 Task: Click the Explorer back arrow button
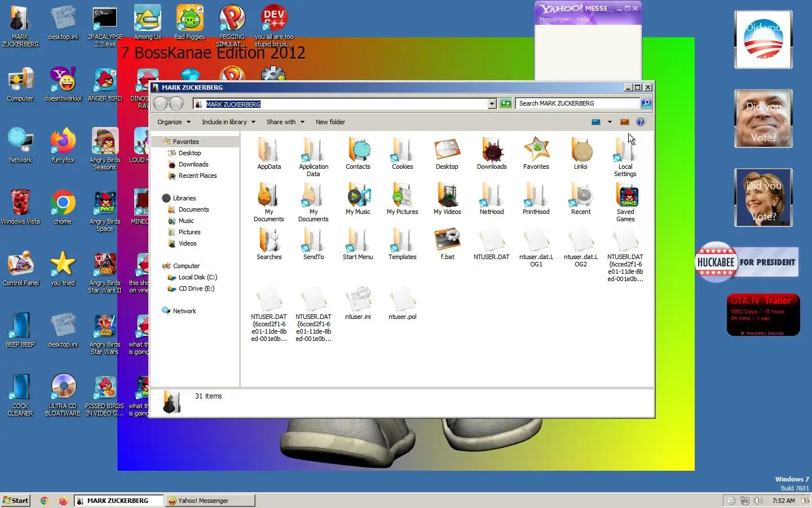click(x=161, y=103)
